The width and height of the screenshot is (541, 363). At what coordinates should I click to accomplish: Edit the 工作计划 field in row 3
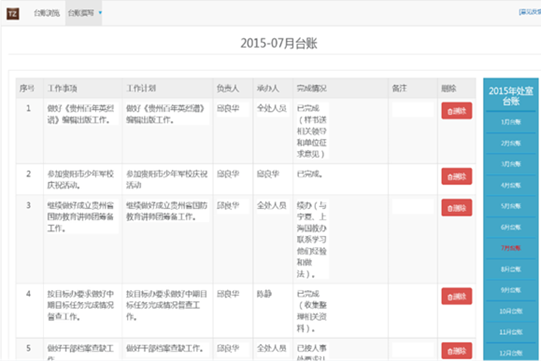pos(167,211)
